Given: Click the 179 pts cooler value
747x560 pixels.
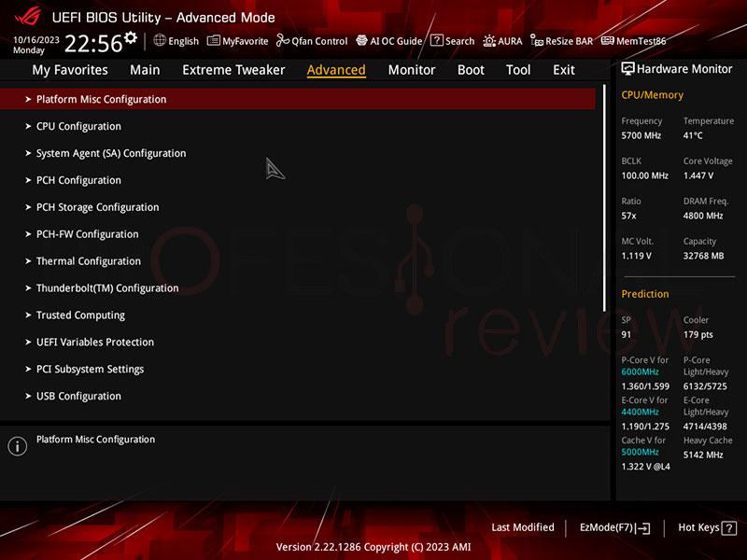Looking at the screenshot, I should 698,334.
